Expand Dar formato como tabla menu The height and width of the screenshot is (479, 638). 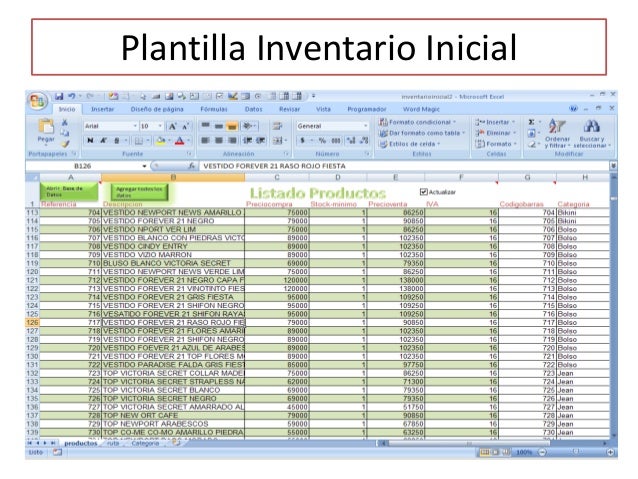click(x=422, y=133)
